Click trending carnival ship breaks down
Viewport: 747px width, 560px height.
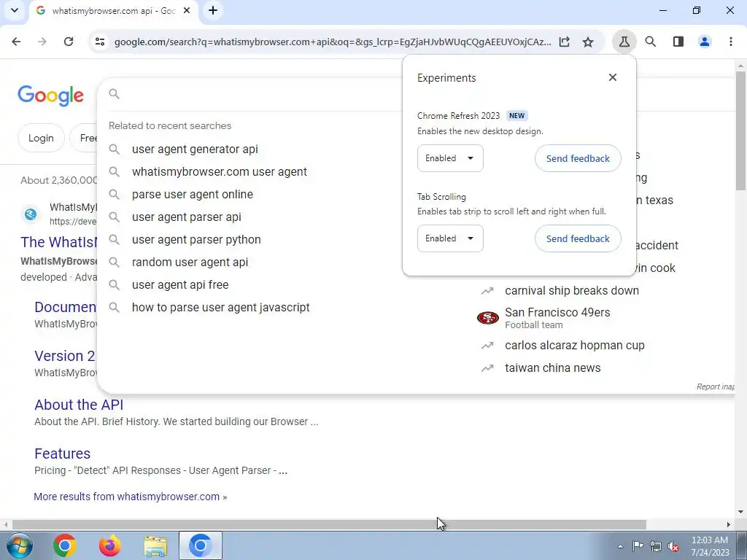(x=572, y=290)
